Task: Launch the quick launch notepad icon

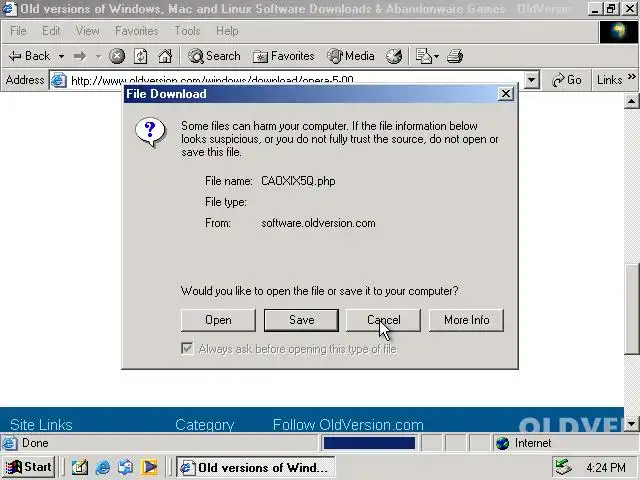Action: click(80, 467)
